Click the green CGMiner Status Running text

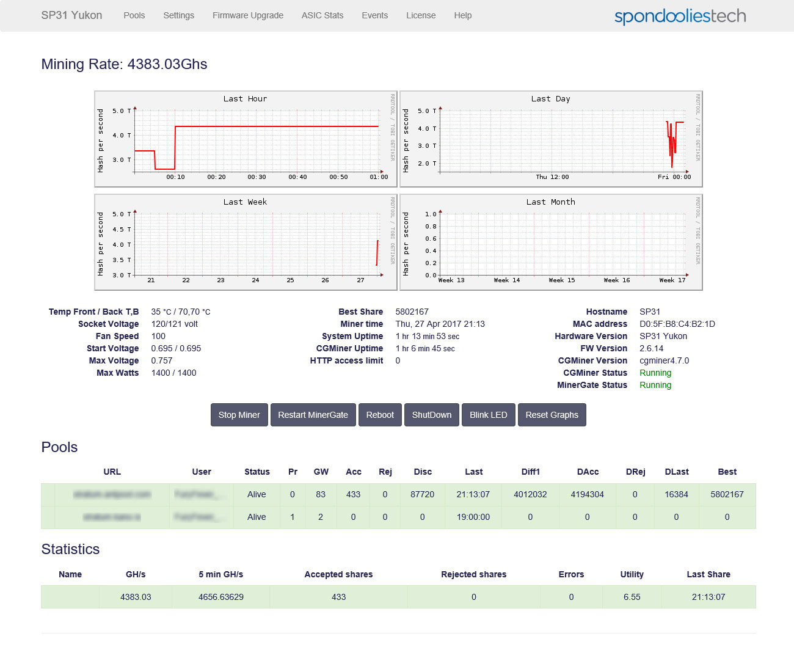655,373
